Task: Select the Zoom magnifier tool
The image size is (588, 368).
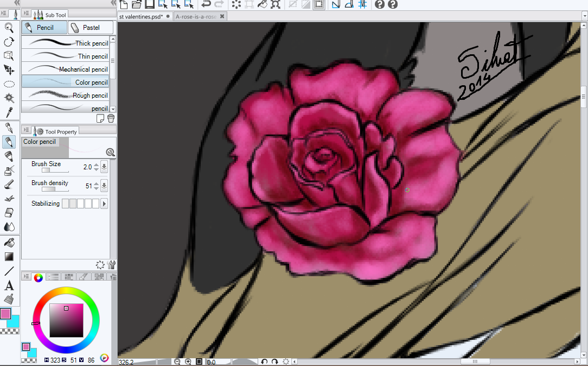Action: (9, 28)
